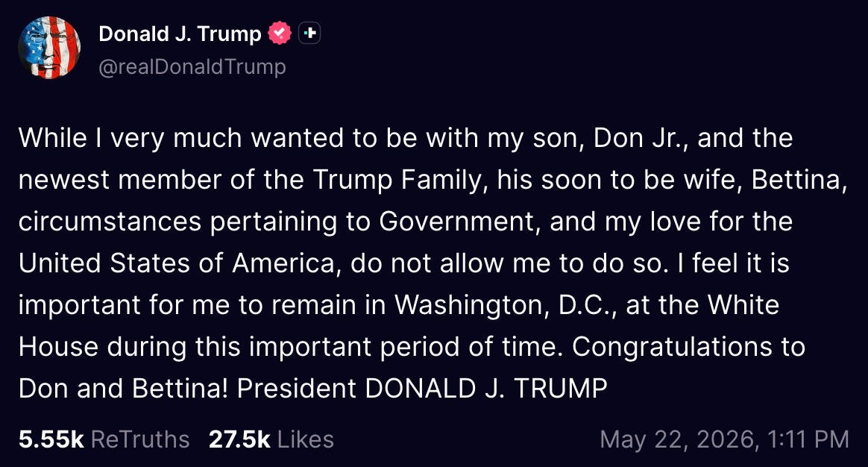
Task: Click the "United States of America" phrase
Action: point(177,263)
